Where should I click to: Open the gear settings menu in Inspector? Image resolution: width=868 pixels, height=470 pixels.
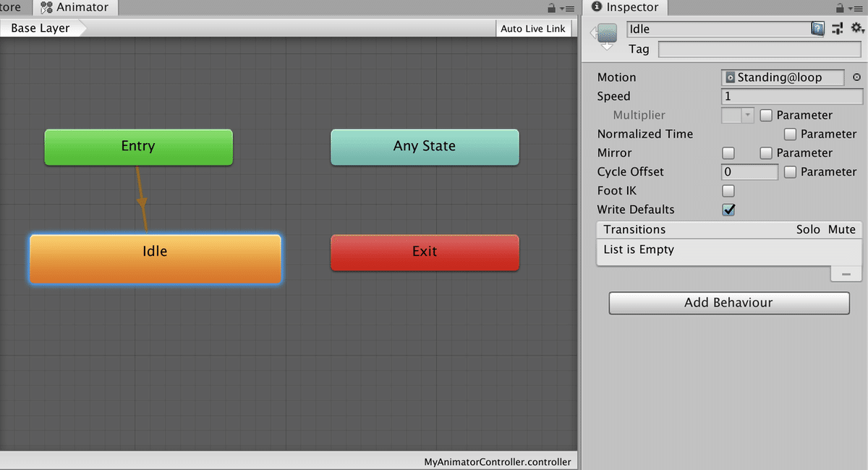point(858,29)
